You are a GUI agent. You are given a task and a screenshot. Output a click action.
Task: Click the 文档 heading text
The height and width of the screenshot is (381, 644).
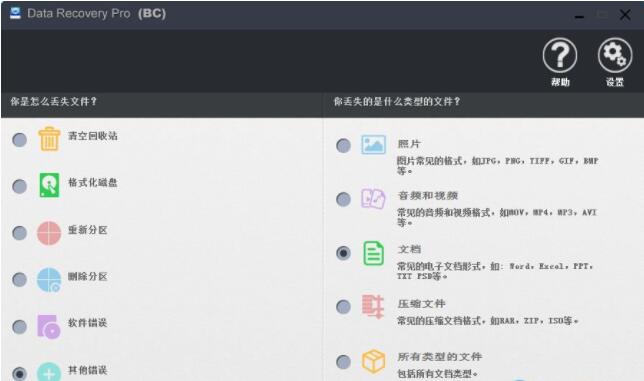click(409, 249)
